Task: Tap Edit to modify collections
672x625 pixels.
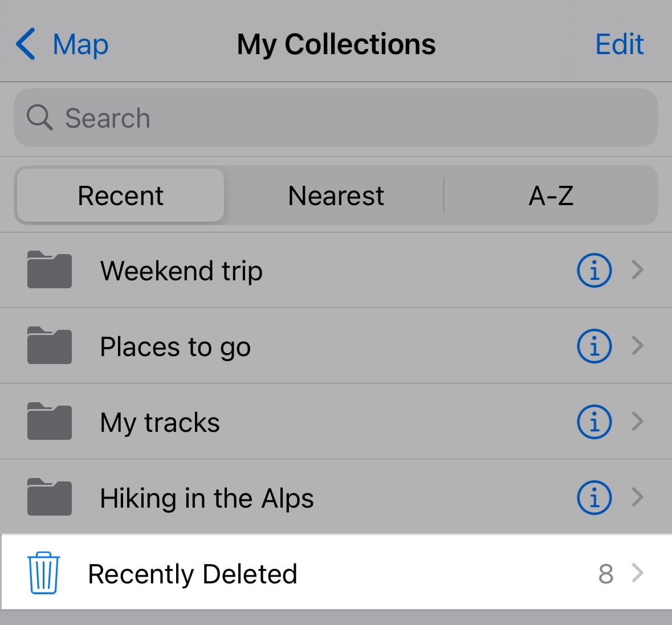Action: (619, 44)
